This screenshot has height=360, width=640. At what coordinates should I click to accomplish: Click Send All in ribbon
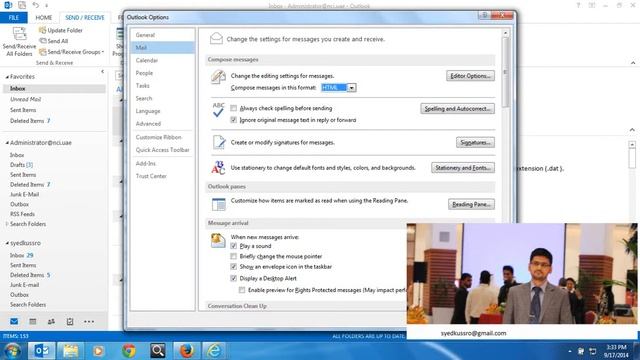point(53,41)
